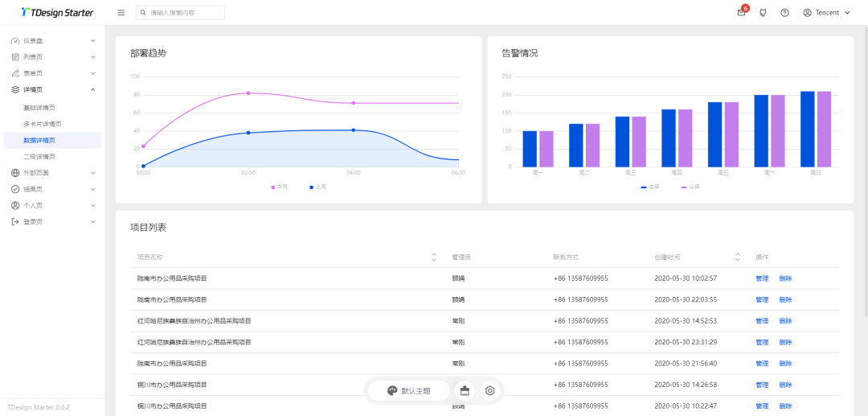868x416 pixels.
Task: Expand the 登录页 menu chevron
Action: (x=93, y=221)
